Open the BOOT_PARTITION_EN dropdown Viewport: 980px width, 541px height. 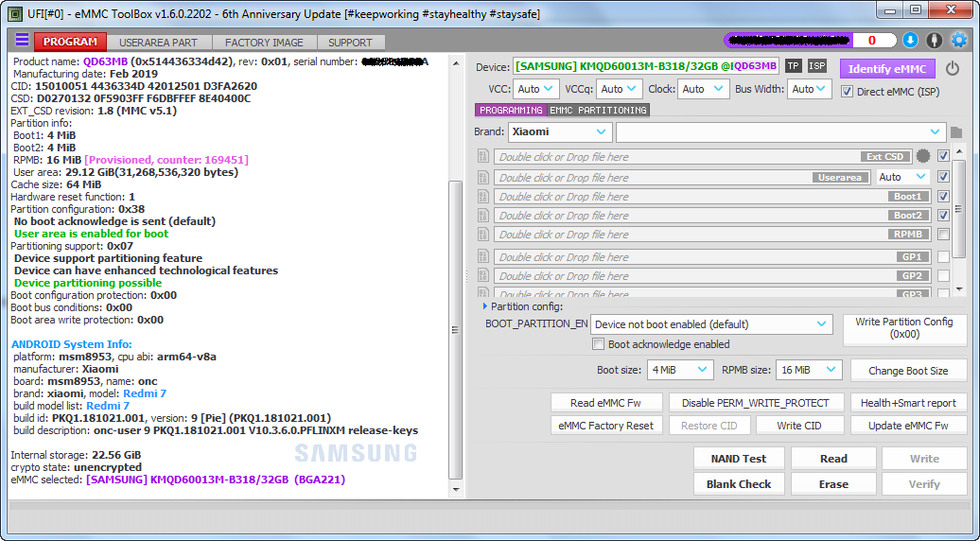click(x=711, y=324)
